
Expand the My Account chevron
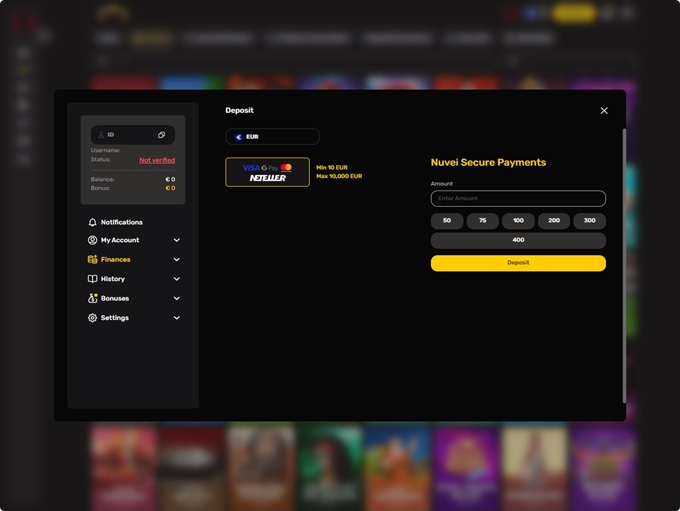(x=177, y=240)
